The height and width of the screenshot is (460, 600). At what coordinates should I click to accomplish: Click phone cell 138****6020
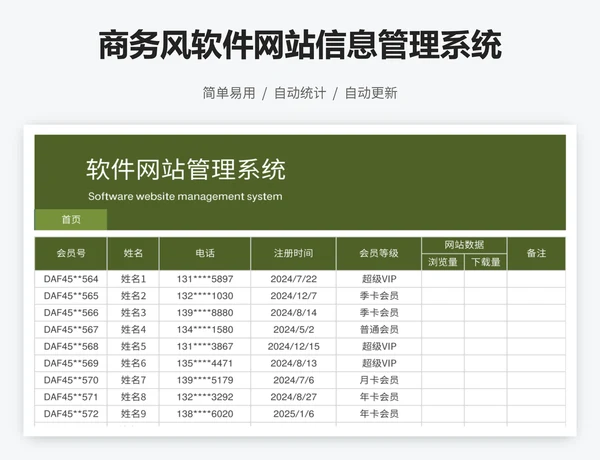pyautogui.click(x=205, y=414)
